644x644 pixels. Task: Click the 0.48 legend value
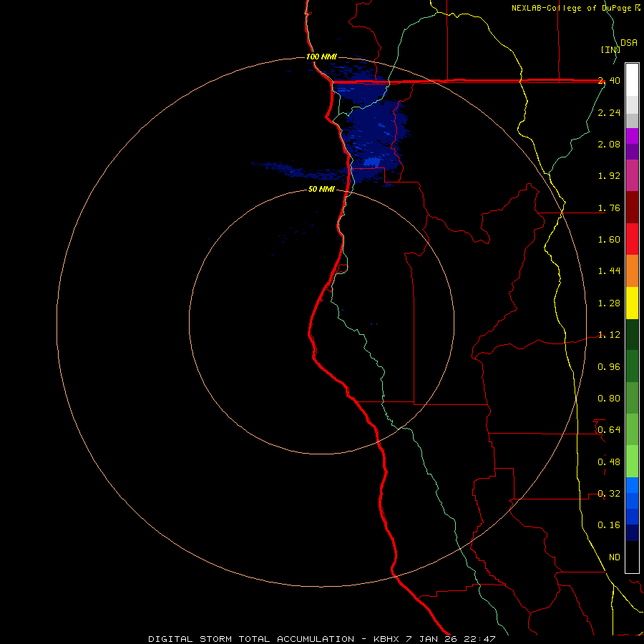(609, 462)
